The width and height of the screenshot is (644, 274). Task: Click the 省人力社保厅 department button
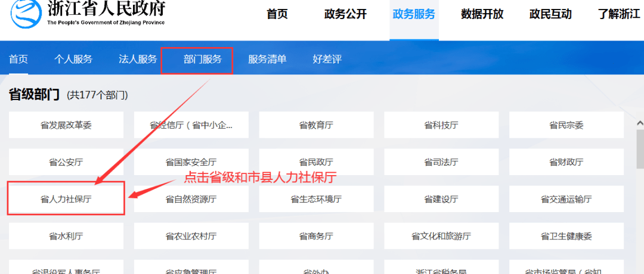coord(66,199)
